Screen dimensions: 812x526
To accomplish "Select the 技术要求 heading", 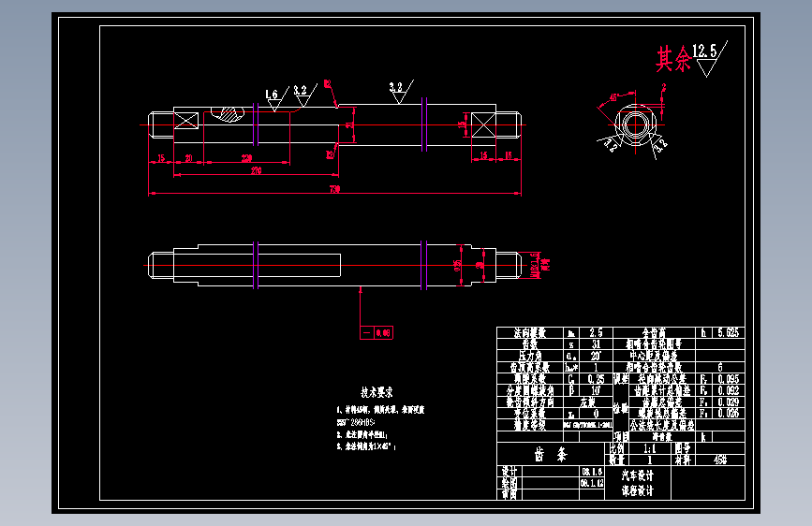I will point(377,392).
